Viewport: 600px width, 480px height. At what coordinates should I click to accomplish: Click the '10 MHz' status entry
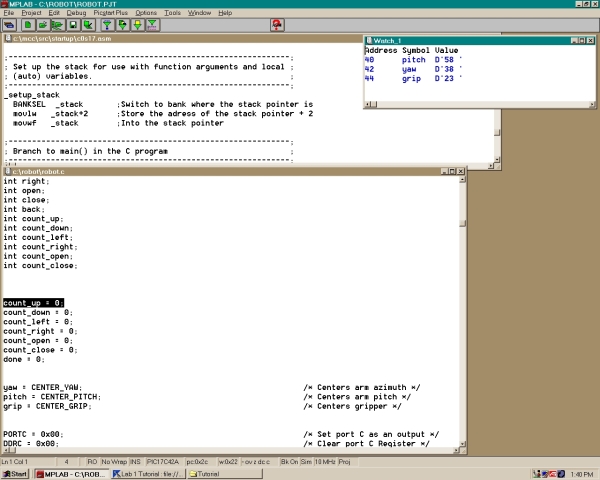tap(325, 462)
